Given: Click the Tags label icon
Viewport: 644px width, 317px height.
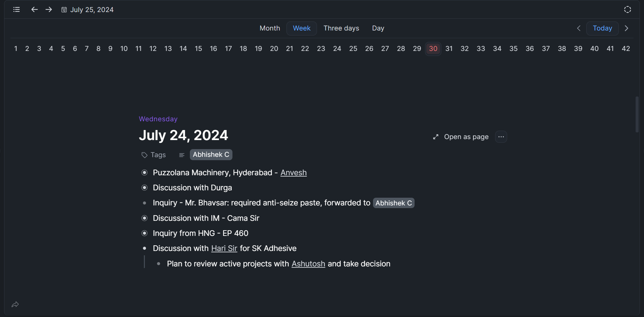Looking at the screenshot, I should 145,155.
